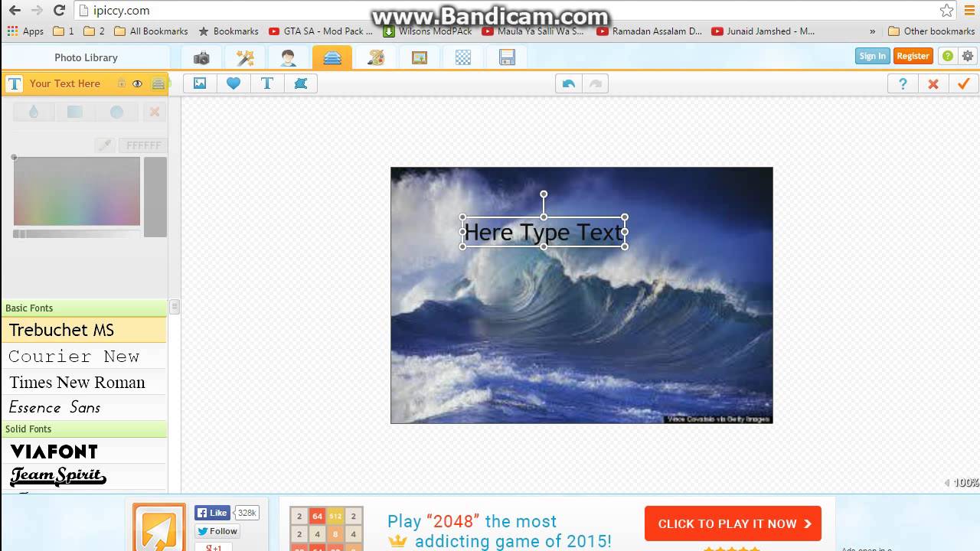Click the eyedropper color picker
This screenshot has width=980, height=551.
click(105, 145)
